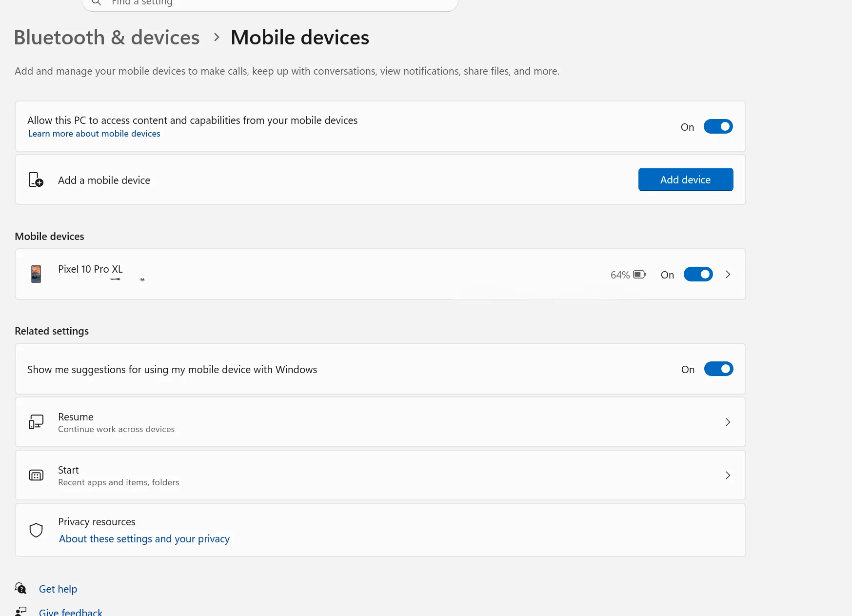Click the Related settings heading
852x616 pixels.
[x=52, y=331]
